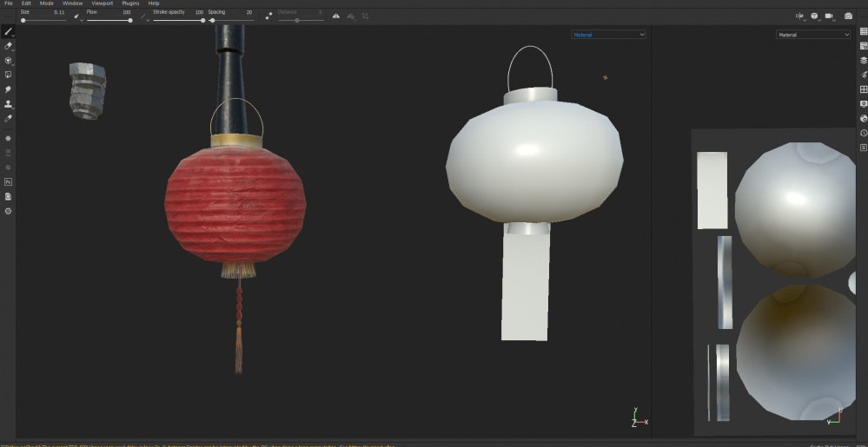Click the Flow slider track
868x447 pixels.
(x=109, y=20)
